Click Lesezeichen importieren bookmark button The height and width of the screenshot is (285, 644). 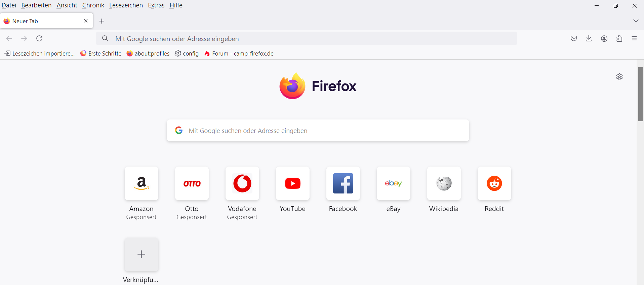click(40, 54)
